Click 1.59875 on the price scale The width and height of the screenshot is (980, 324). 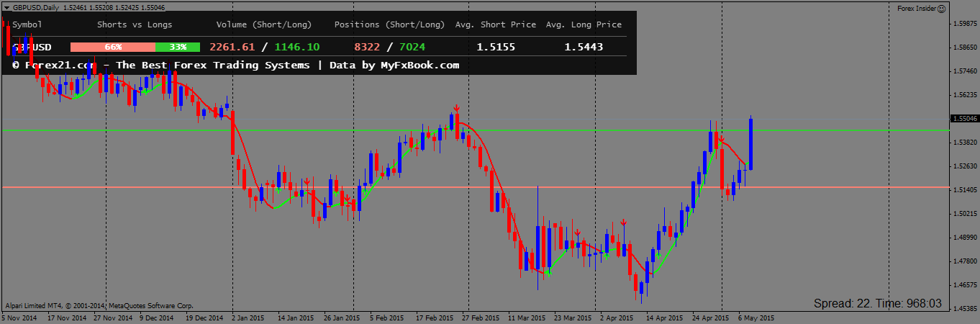pos(965,24)
